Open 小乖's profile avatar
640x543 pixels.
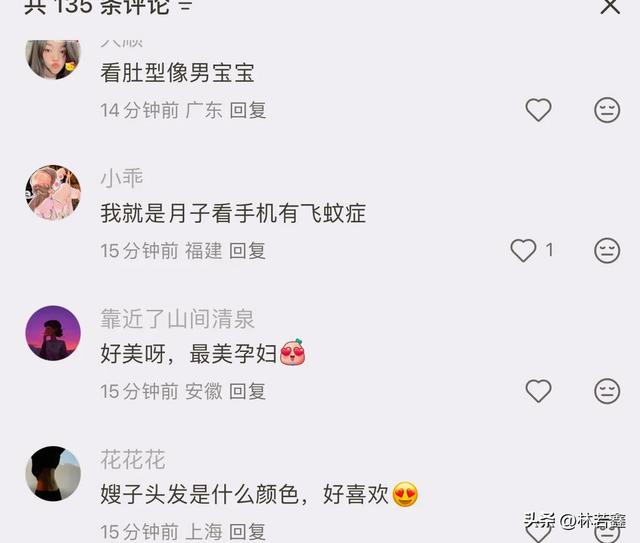[x=53, y=192]
